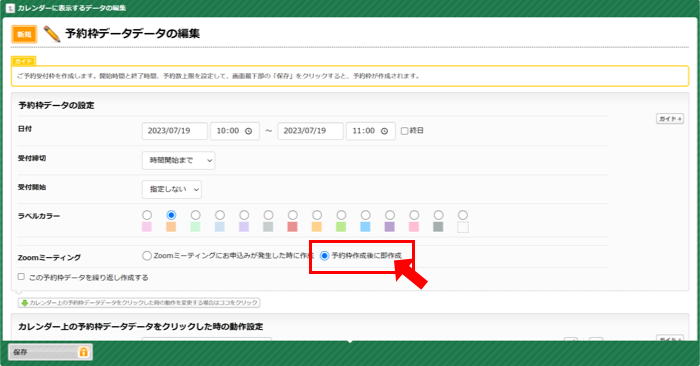Click the start date field 2023/07/19
Image resolution: width=700 pixels, height=366 pixels.
coord(175,131)
